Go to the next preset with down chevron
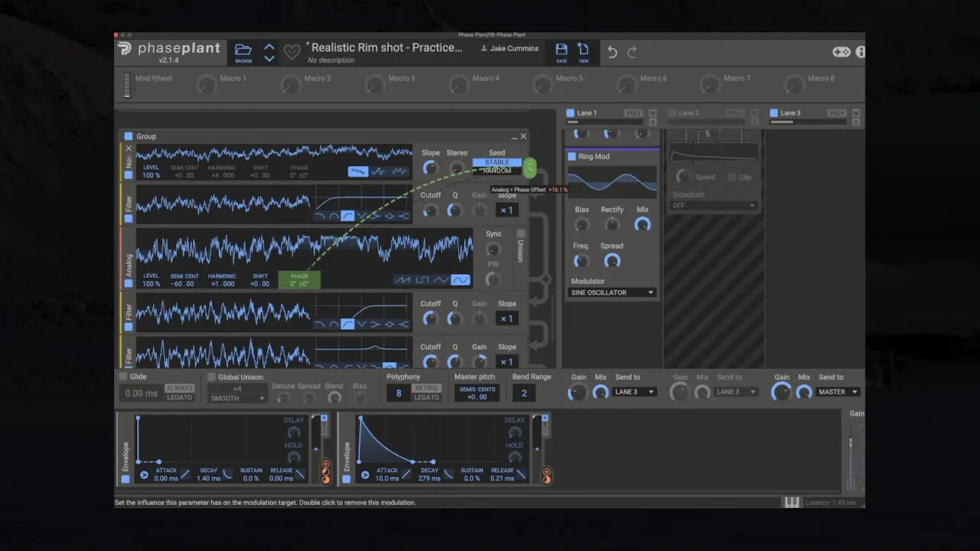Screen dimensions: 980x551 pos(269,58)
